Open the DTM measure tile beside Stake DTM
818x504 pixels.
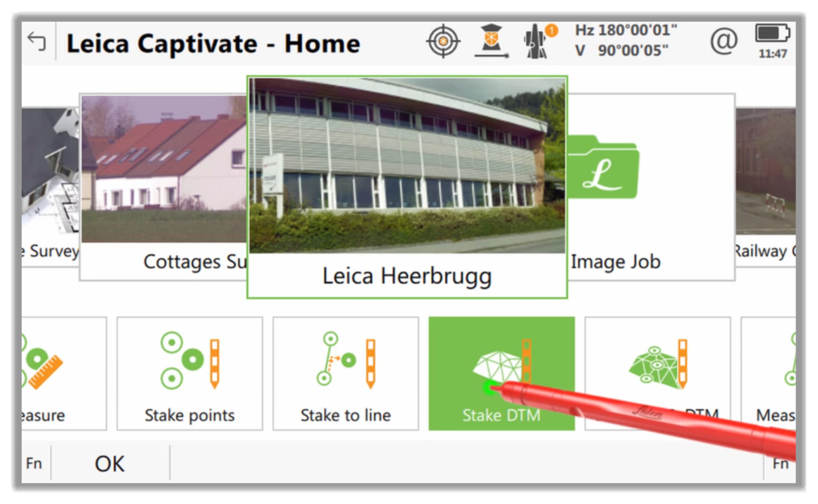pyautogui.click(x=657, y=373)
